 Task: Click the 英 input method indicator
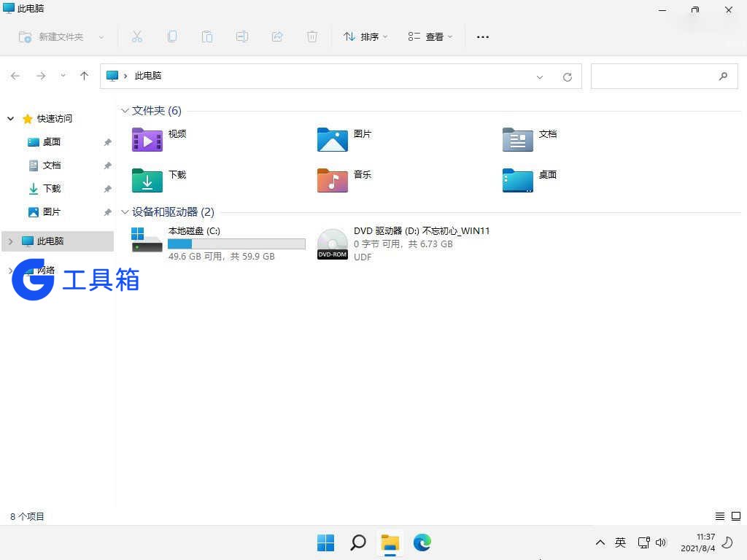coord(620,542)
